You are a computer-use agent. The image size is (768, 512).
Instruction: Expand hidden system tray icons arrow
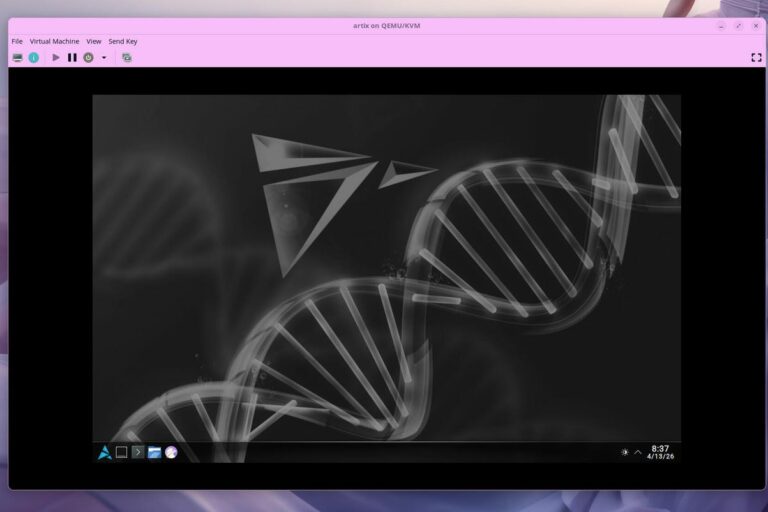[x=638, y=452]
